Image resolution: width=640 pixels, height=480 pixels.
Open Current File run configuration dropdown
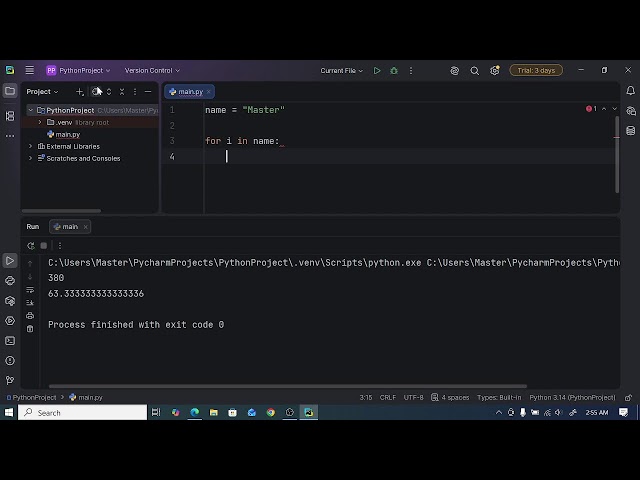click(x=341, y=71)
